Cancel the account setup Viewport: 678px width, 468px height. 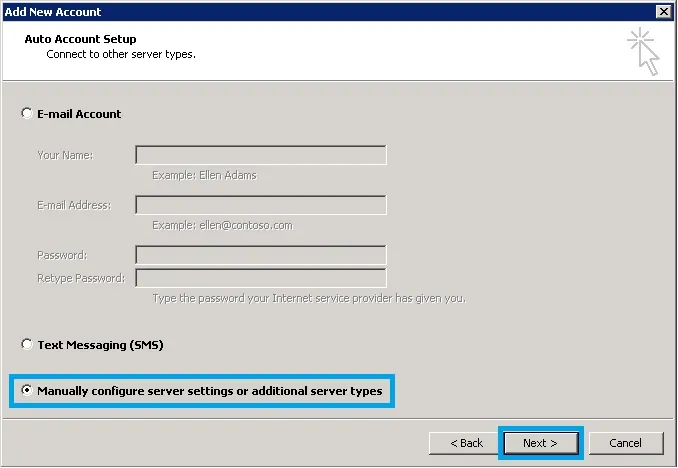coord(625,443)
